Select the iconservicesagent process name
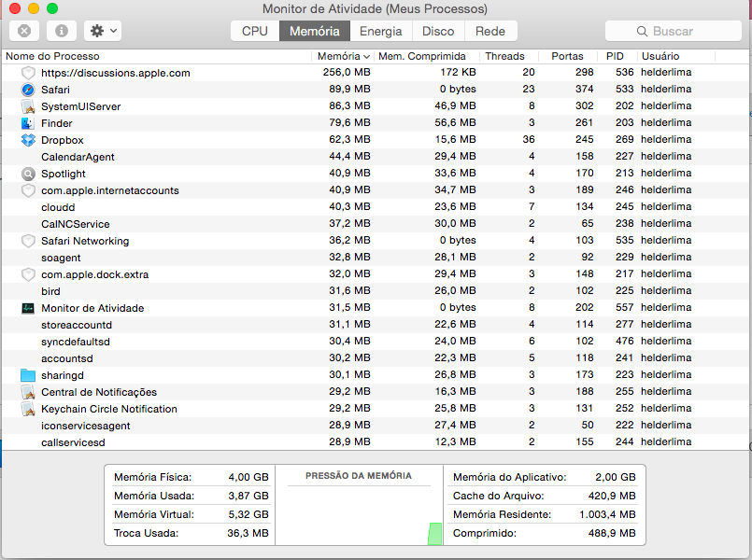 [86, 426]
